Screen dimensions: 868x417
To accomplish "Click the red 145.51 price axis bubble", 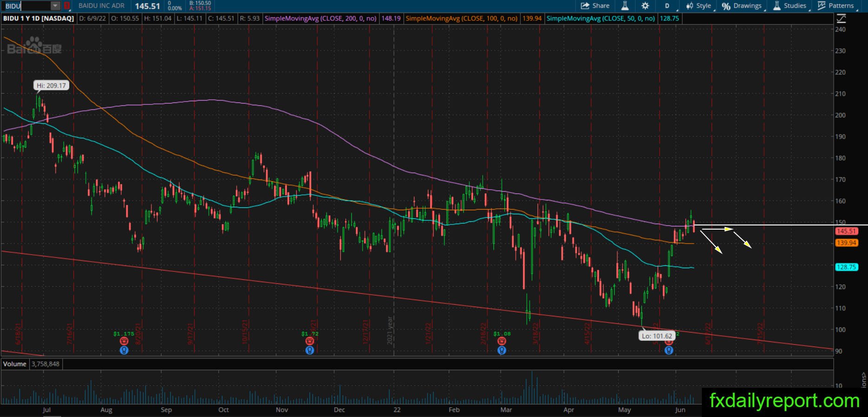I will 846,231.
